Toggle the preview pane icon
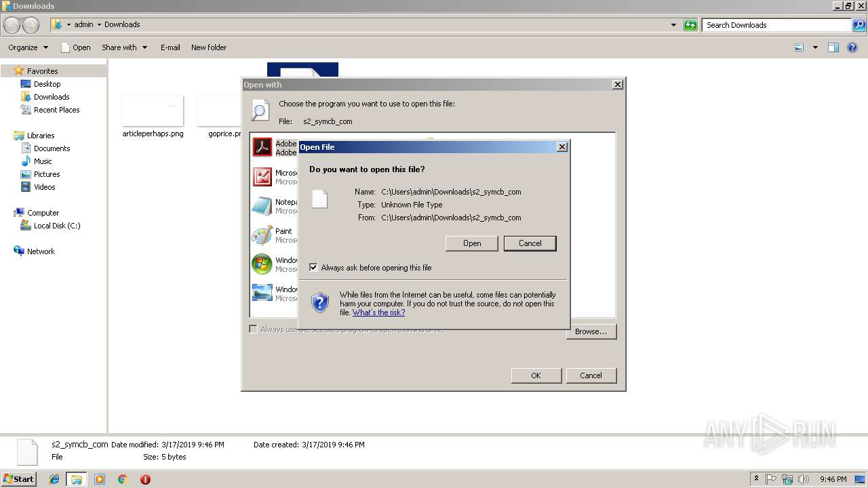This screenshot has width=868, height=488. 833,47
